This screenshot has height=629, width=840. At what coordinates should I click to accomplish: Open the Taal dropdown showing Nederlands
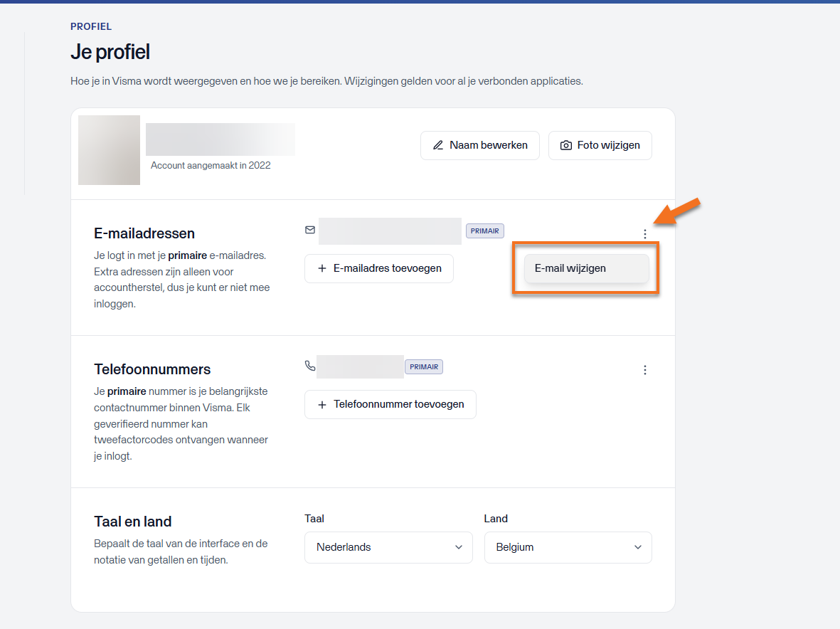pyautogui.click(x=388, y=547)
